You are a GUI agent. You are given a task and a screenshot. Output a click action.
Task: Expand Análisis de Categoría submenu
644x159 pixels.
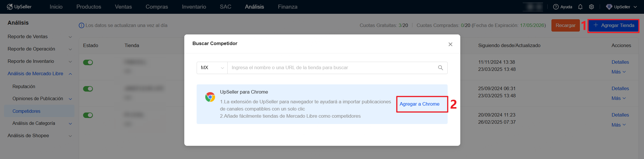pyautogui.click(x=70, y=124)
